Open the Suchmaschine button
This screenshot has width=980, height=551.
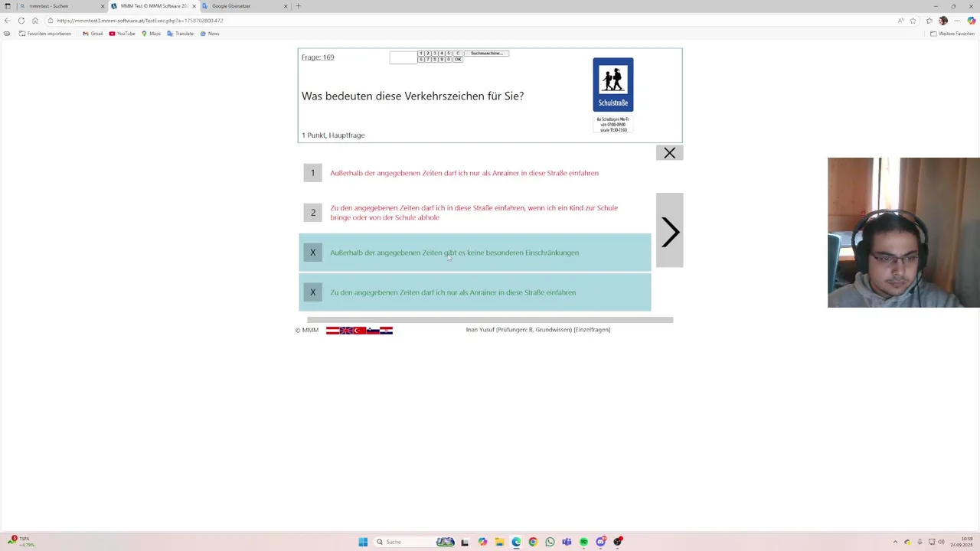click(486, 54)
